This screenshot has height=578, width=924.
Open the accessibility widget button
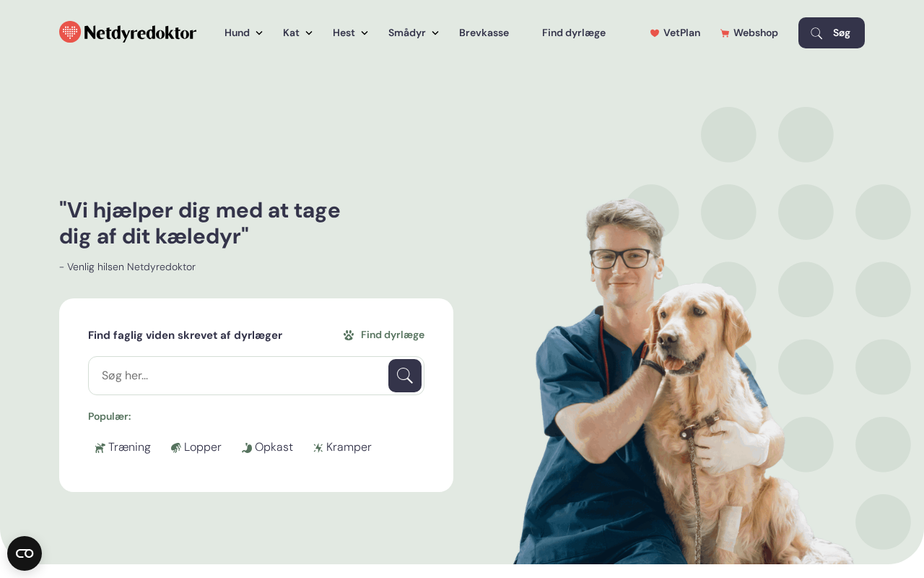coord(25,553)
